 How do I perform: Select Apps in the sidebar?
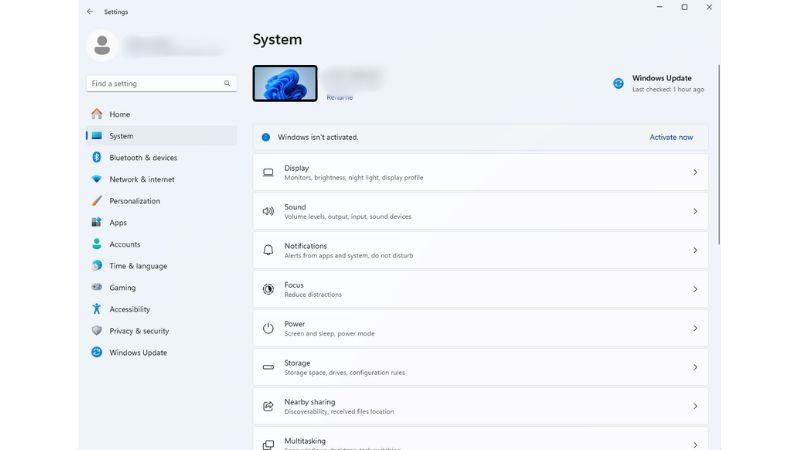[x=118, y=223]
